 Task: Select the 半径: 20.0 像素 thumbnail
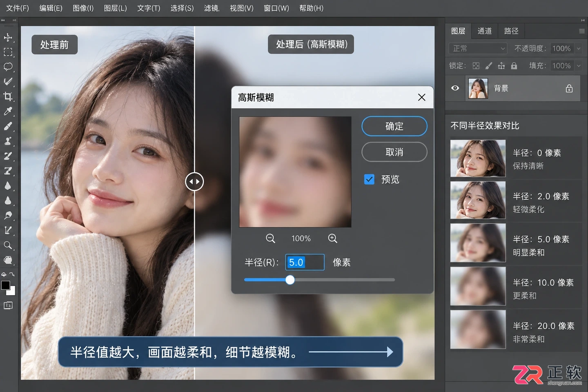[478, 330]
